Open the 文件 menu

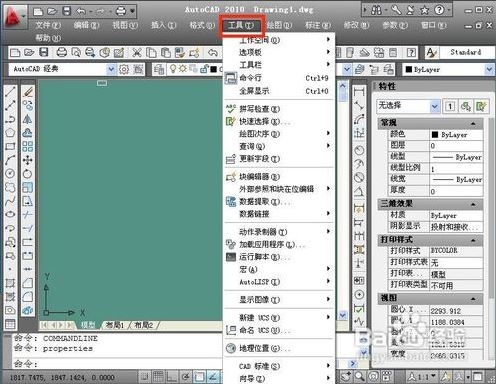[x=48, y=25]
